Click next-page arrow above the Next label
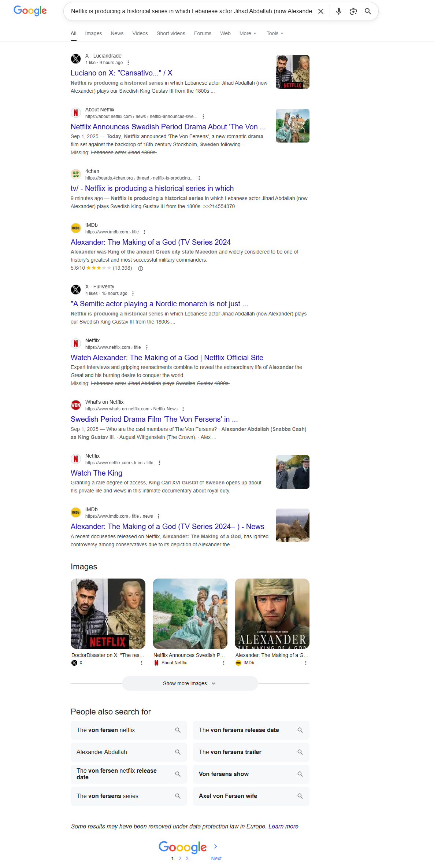 pyautogui.click(x=216, y=846)
